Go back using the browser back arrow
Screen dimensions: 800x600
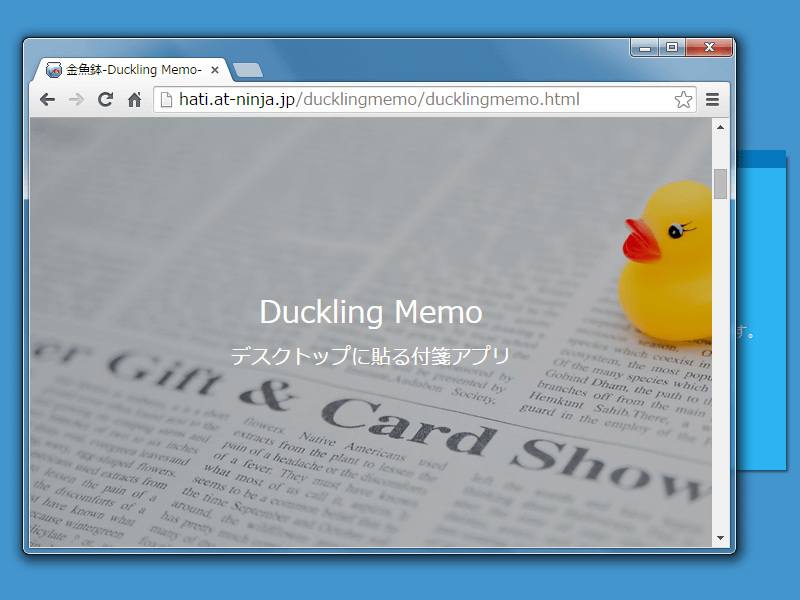pos(47,99)
